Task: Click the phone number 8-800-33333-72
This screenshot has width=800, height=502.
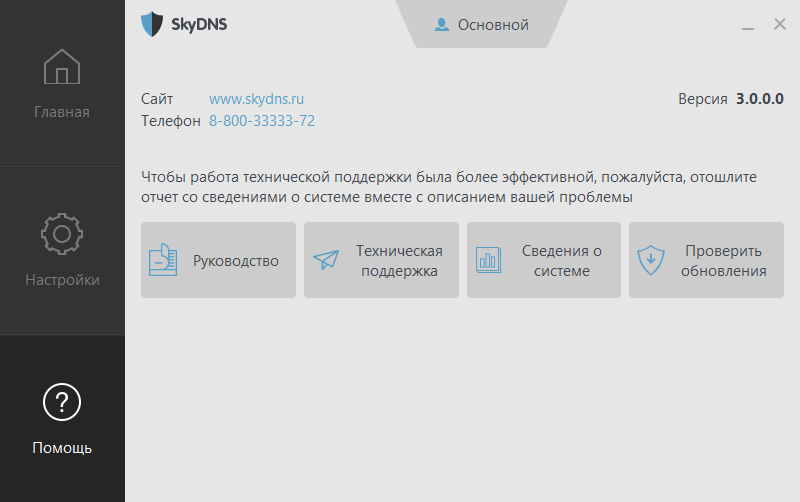Action: click(x=262, y=121)
